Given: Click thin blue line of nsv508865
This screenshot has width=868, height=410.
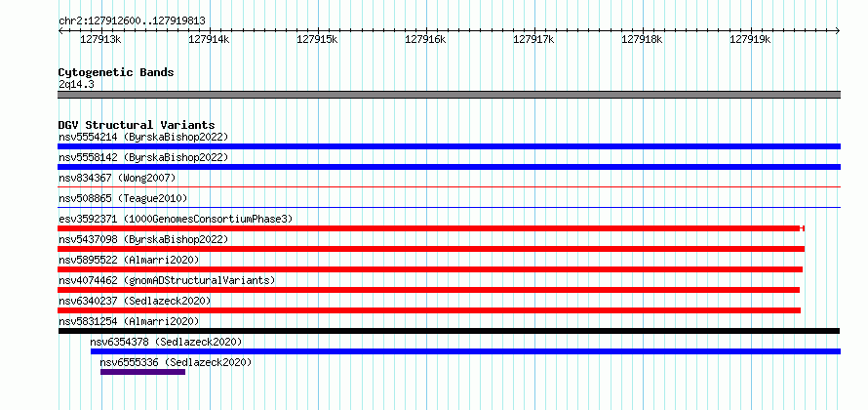Looking at the screenshot, I should coord(449,208).
